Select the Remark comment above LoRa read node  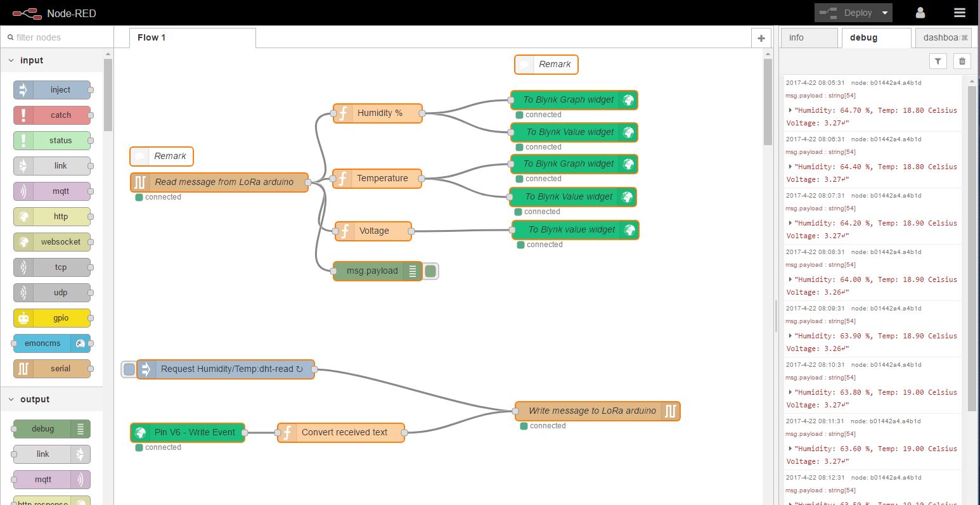coord(162,157)
